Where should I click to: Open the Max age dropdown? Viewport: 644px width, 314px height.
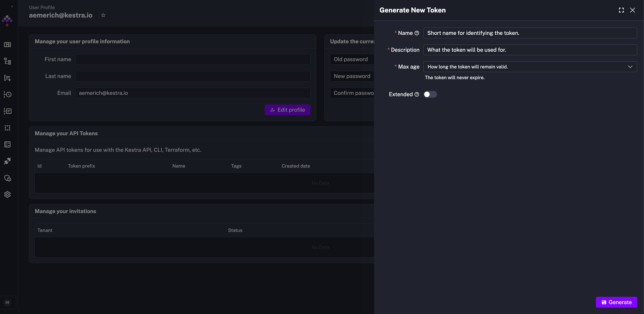630,67
